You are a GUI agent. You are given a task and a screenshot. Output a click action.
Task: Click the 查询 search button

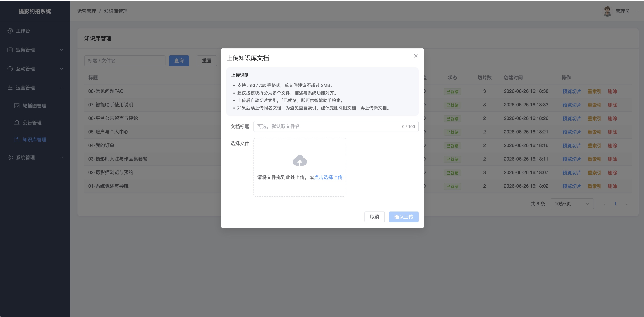[x=179, y=61]
